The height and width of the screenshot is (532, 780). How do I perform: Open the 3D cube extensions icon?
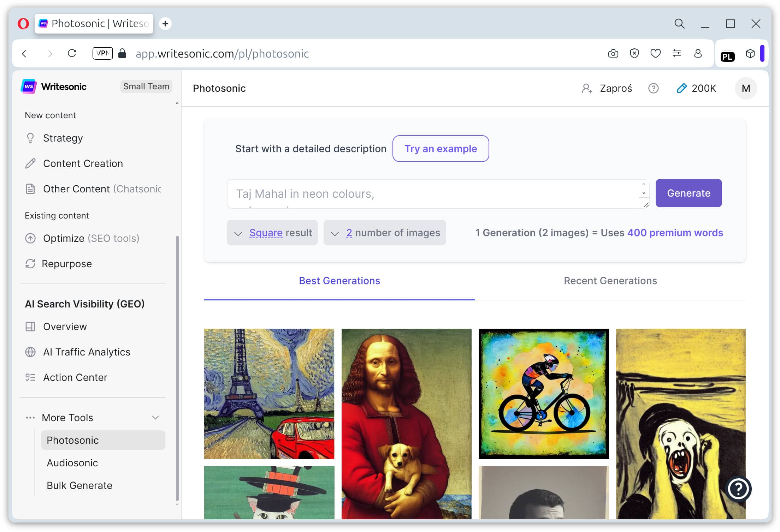[750, 54]
